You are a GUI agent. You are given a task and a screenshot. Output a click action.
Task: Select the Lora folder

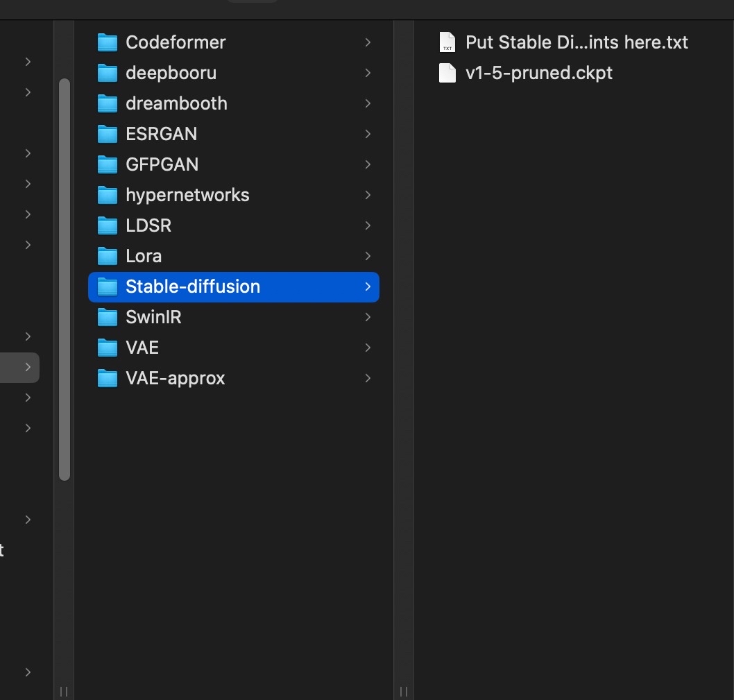coord(144,257)
